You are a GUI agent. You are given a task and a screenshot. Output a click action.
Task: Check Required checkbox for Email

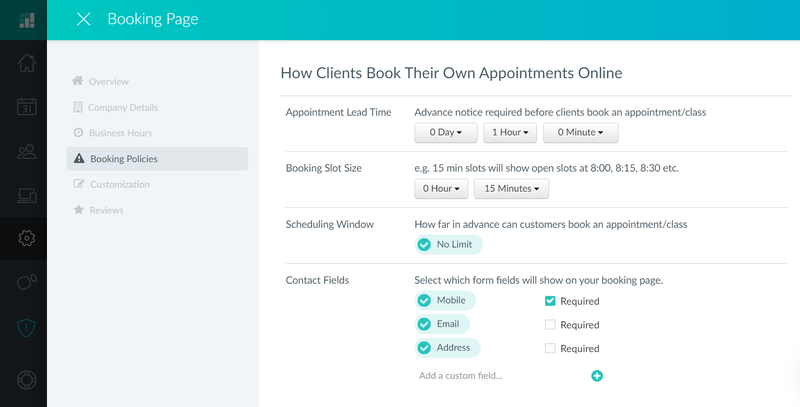[x=550, y=325]
